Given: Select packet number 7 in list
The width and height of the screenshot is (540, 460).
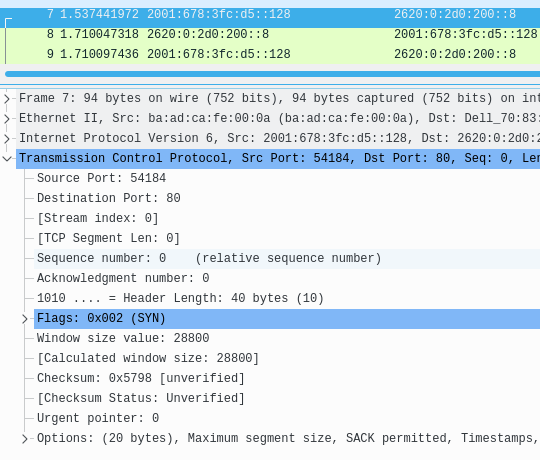Looking at the screenshot, I should point(270,14).
